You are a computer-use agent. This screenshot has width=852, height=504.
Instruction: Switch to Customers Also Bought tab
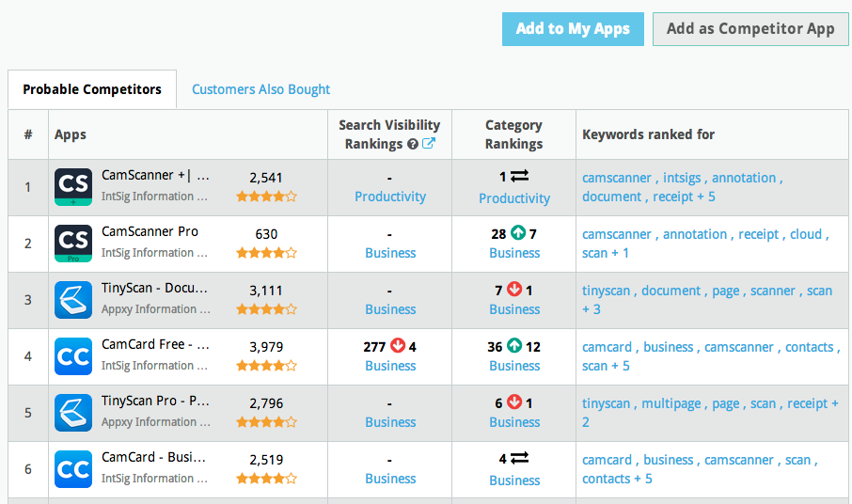(260, 89)
